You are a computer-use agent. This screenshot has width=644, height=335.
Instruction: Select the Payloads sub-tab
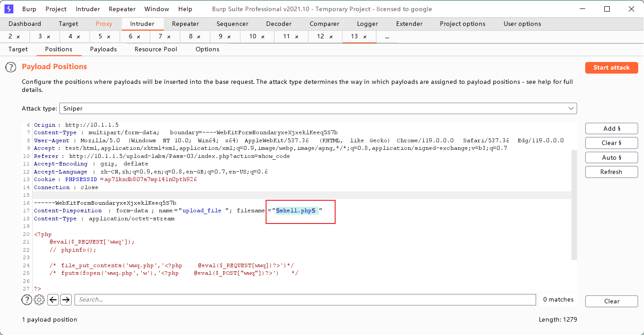pyautogui.click(x=103, y=50)
